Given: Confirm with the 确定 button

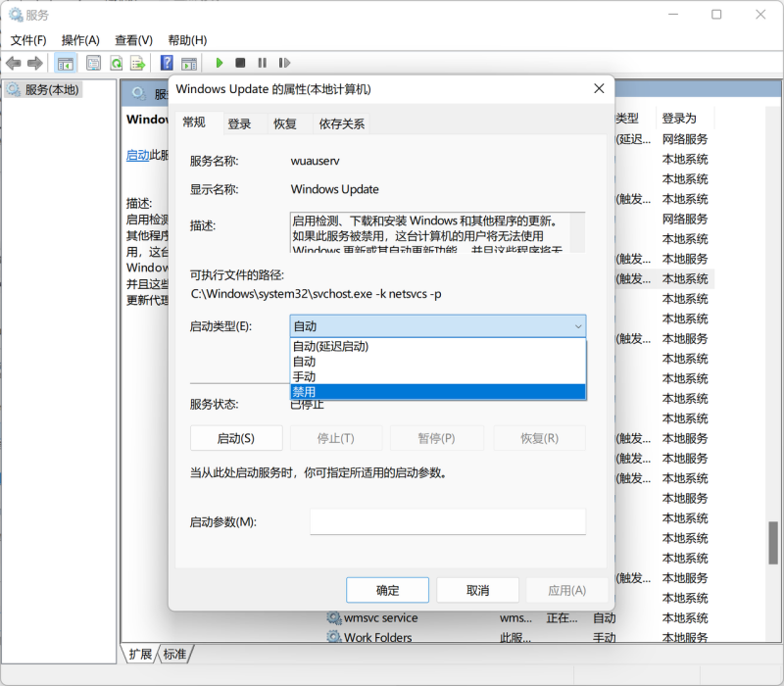Looking at the screenshot, I should tap(387, 591).
